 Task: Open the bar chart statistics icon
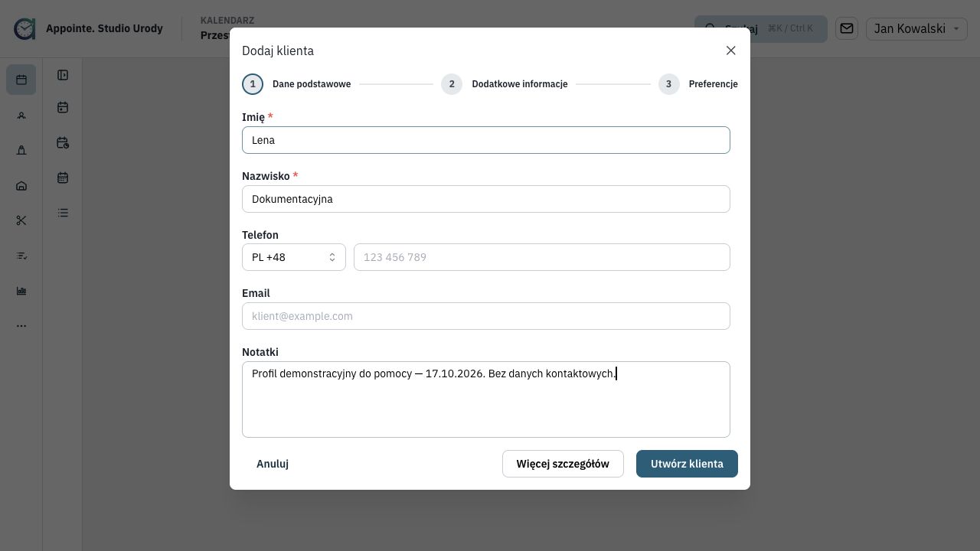21,291
